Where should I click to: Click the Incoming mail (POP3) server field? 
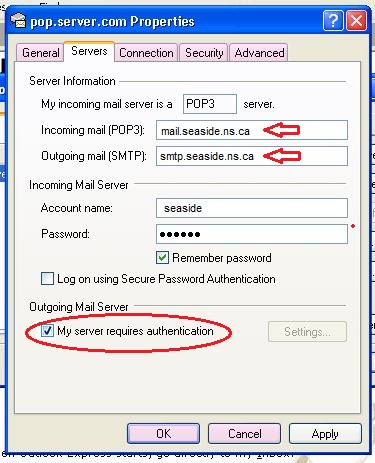coord(252,130)
